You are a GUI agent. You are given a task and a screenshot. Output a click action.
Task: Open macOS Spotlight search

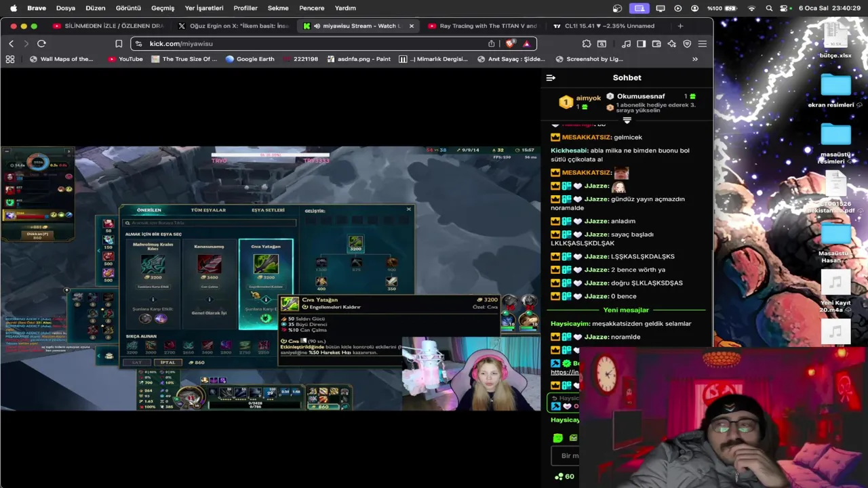[x=769, y=8]
